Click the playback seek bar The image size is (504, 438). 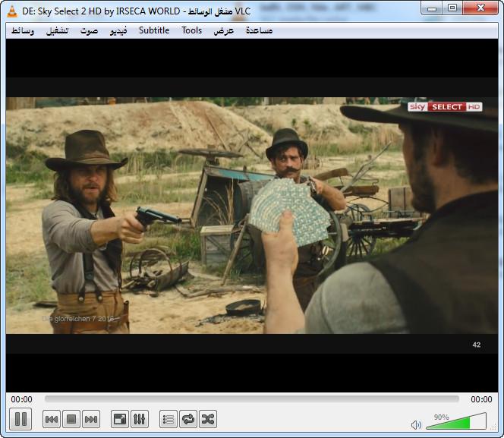(251, 399)
